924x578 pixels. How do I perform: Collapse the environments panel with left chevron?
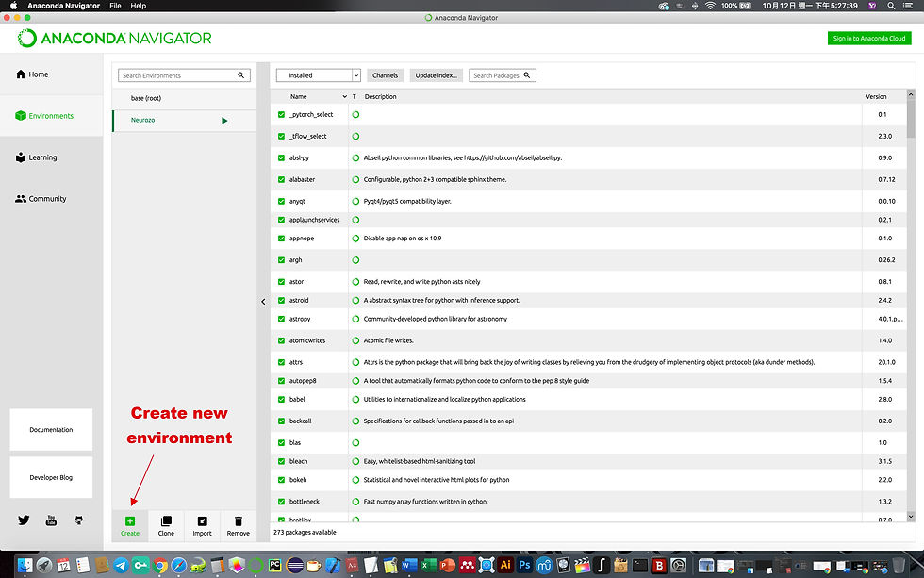tap(263, 302)
